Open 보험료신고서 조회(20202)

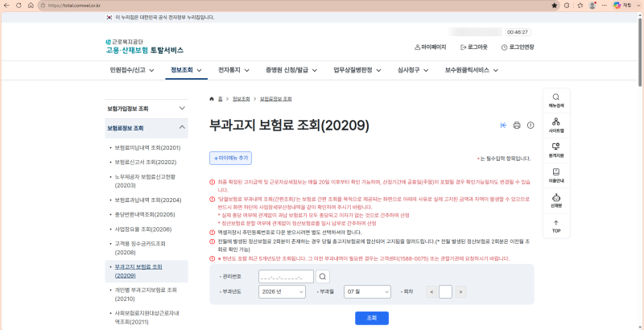(146, 162)
